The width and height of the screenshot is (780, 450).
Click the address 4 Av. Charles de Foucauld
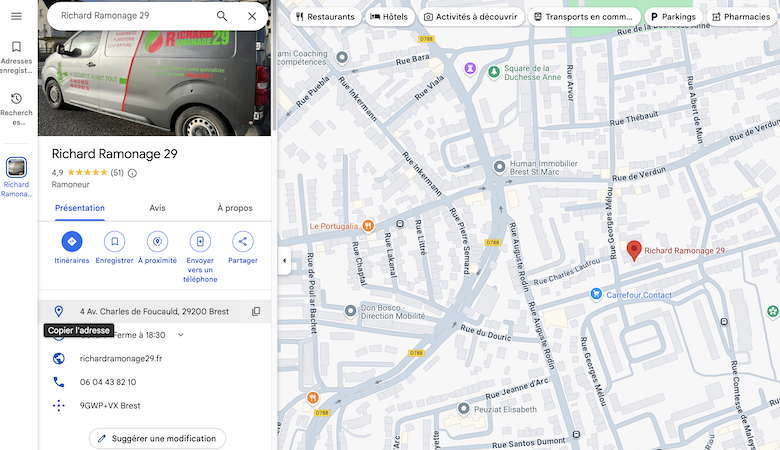point(154,311)
